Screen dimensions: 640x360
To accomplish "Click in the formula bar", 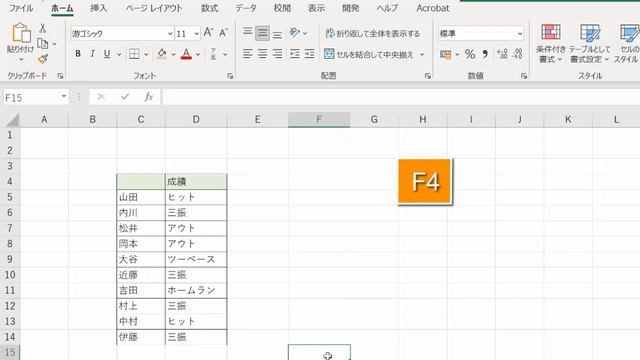I will click(x=401, y=97).
